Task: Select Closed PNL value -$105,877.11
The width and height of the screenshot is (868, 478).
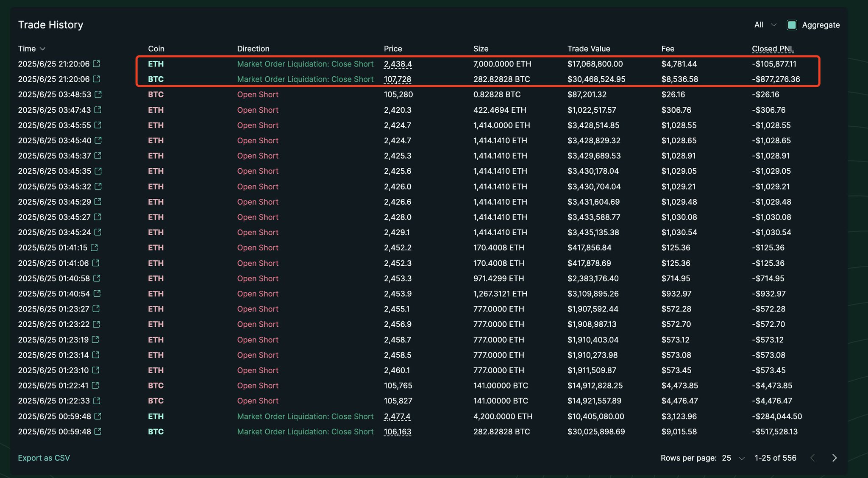Action: coord(774,64)
